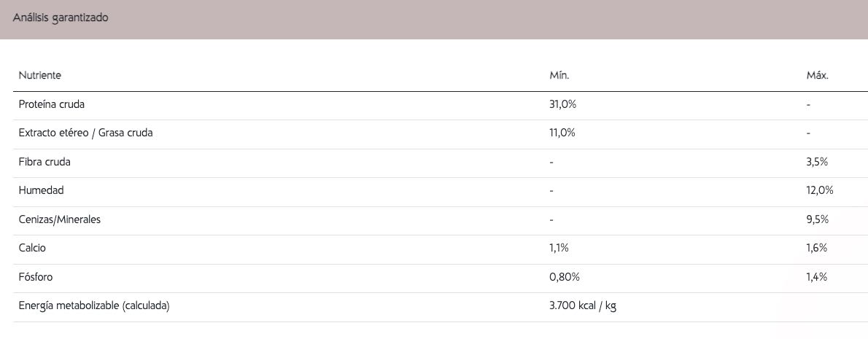The width and height of the screenshot is (868, 339).
Task: Click the 11,0% fat minimum value
Action: click(562, 133)
